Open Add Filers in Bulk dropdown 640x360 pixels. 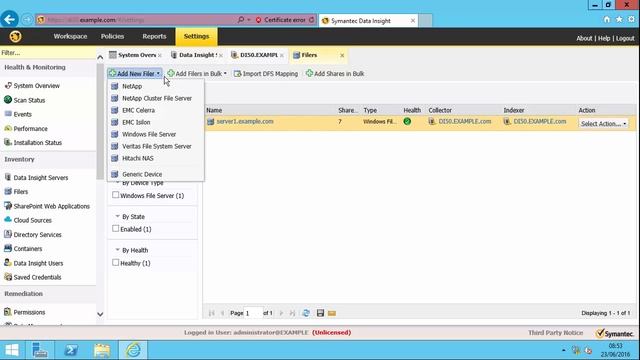coord(197,73)
